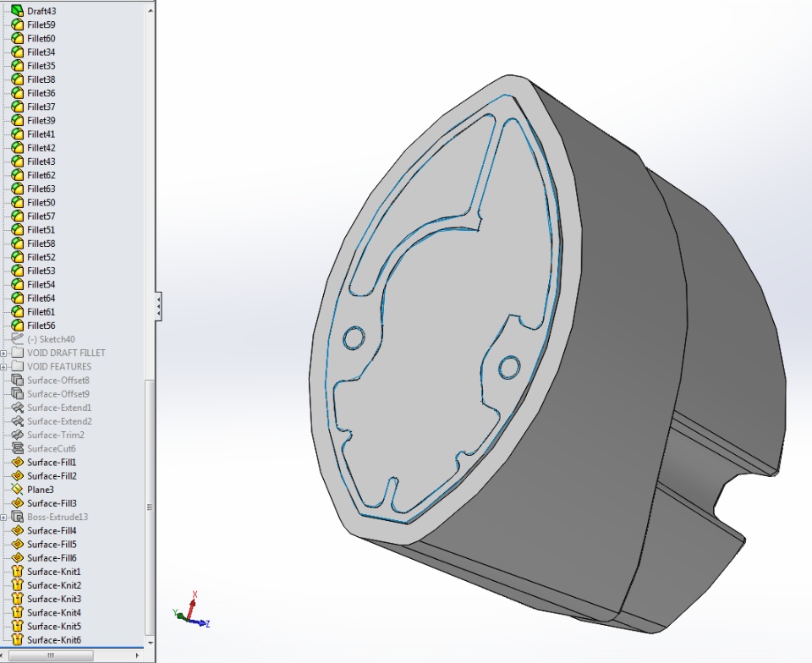Click the Fillet34 fillet icon

pyautogui.click(x=18, y=52)
